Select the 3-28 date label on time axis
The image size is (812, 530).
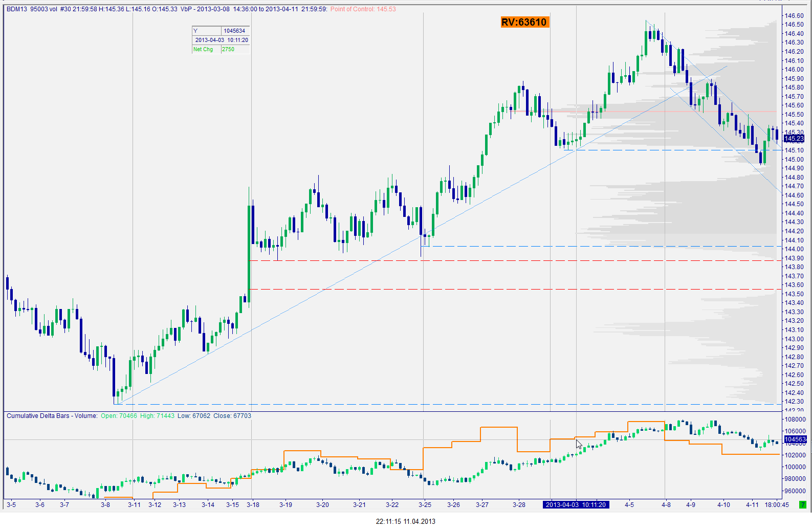click(x=519, y=505)
